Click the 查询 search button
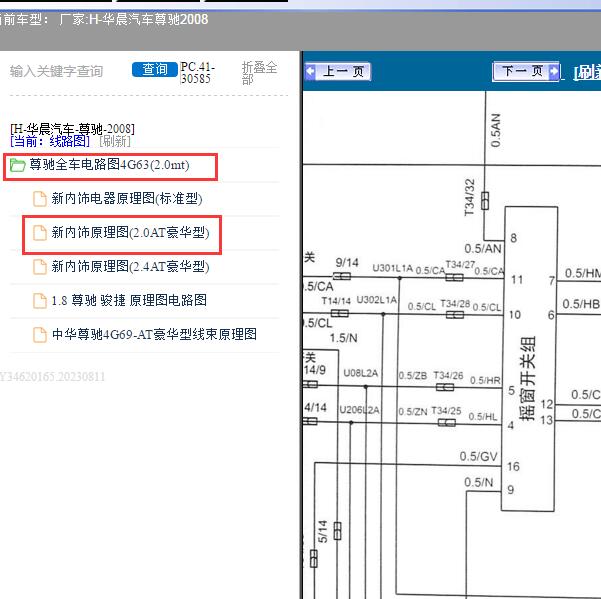This screenshot has height=599, width=601. point(155,69)
